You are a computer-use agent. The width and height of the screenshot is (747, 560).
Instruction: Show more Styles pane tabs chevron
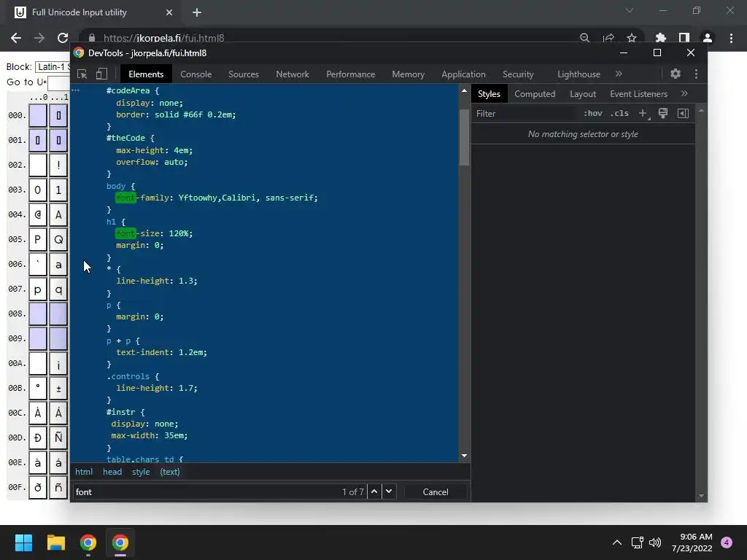(x=684, y=94)
